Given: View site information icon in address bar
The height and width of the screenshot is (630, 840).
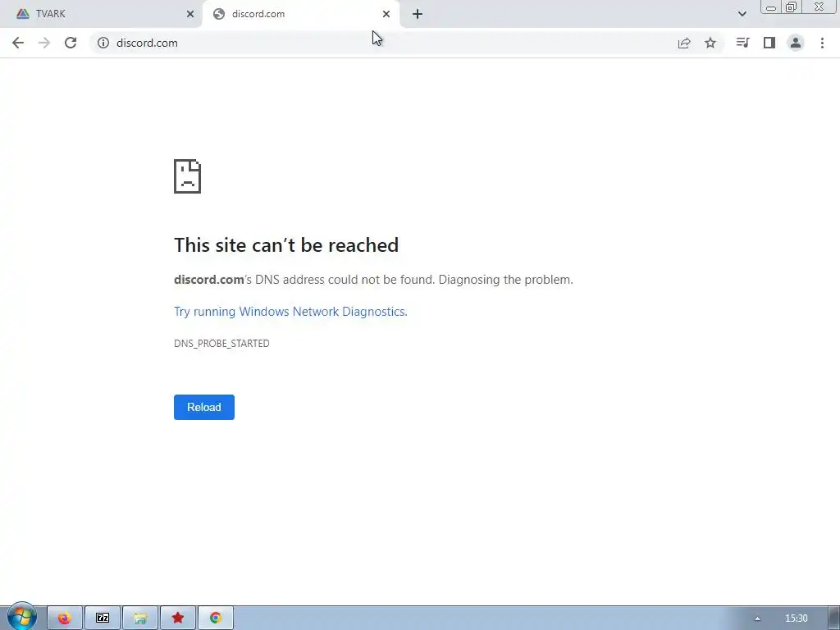Looking at the screenshot, I should coord(103,43).
